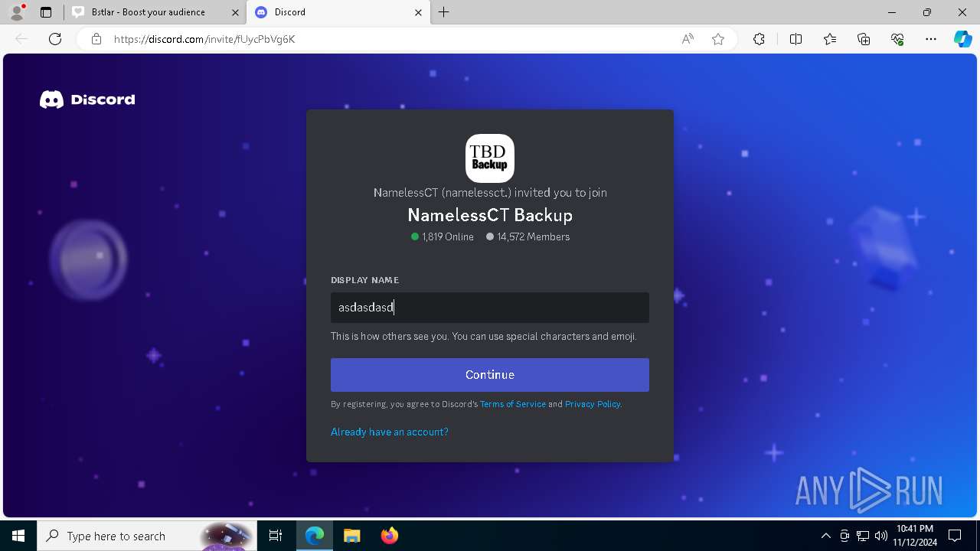This screenshot has width=980, height=551.
Task: Open the Extensions puzzle icon
Action: coord(759,39)
